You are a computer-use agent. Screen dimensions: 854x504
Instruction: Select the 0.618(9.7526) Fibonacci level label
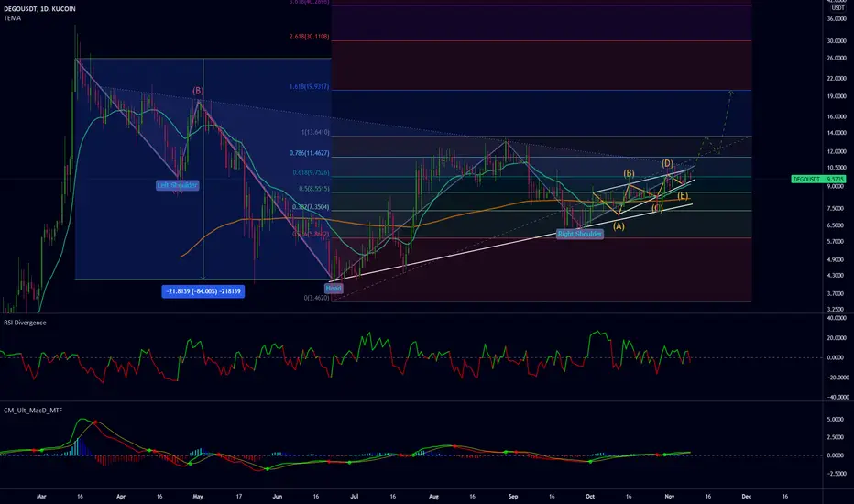coord(311,172)
